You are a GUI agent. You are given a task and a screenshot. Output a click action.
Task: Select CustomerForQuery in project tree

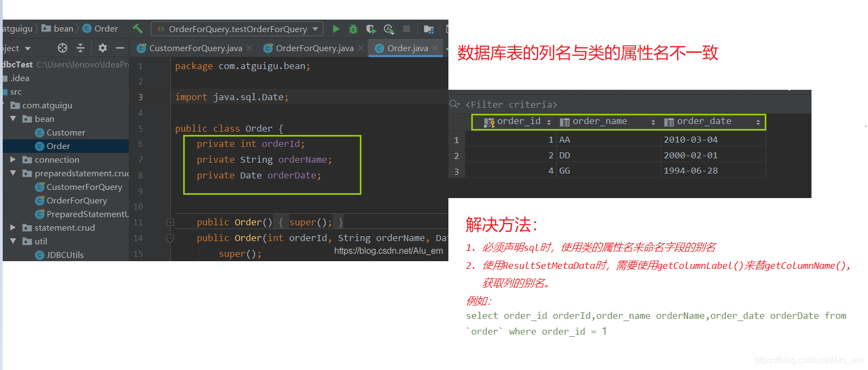point(84,187)
